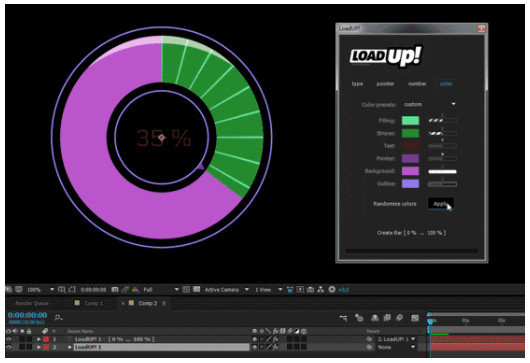Click Create Bar [0 % ... 100 %] button
This screenshot has width=530, height=363.
[x=411, y=233]
